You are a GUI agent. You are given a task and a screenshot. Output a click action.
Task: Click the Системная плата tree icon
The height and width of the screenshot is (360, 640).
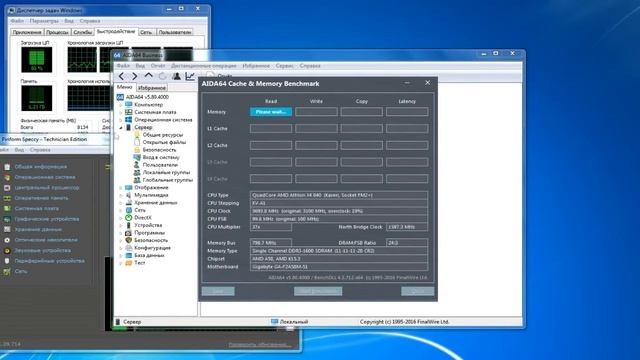[x=129, y=112]
